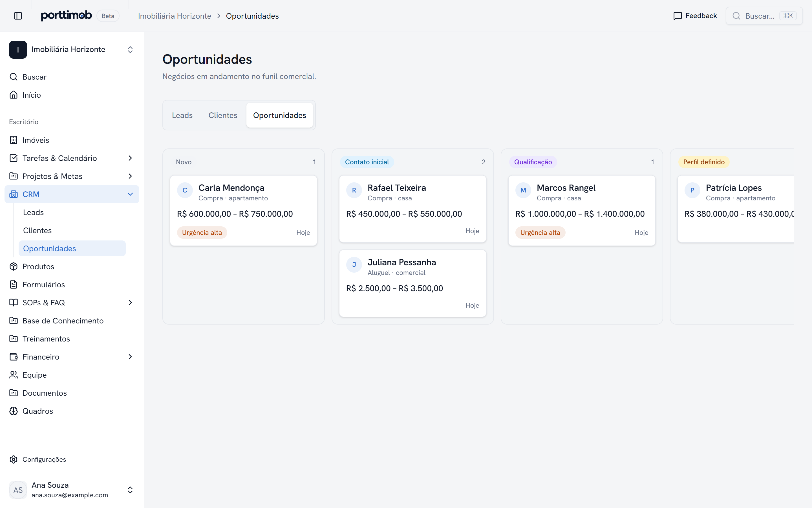
Task: Click the Imóveis building icon
Action: pyautogui.click(x=14, y=140)
